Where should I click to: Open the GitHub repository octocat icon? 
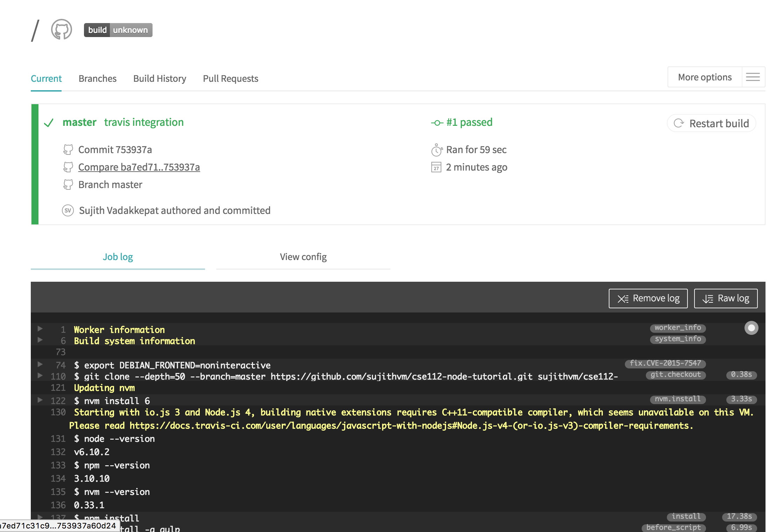pyautogui.click(x=62, y=30)
